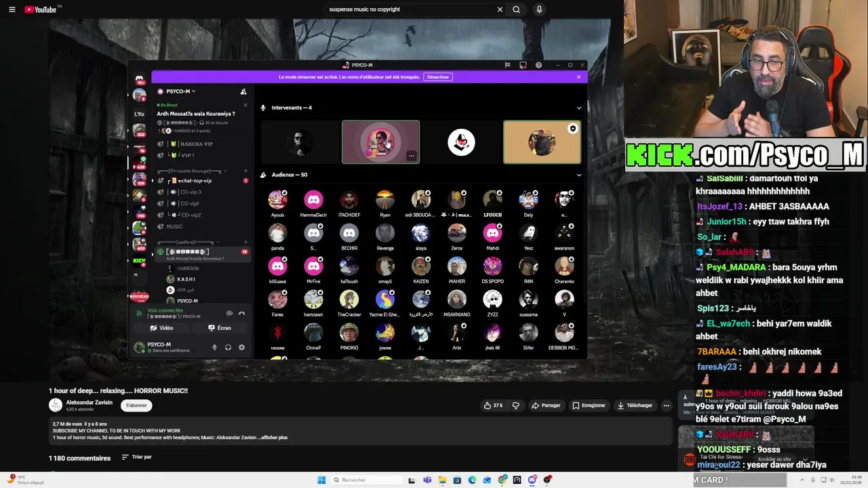Toggle noise suppression in the voice panel
Viewport: 868px width, 488px height.
[229, 313]
